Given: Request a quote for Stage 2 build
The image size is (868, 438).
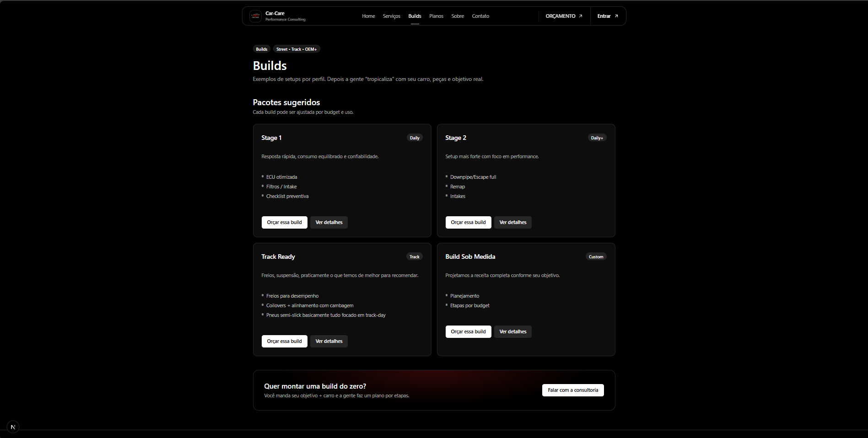Looking at the screenshot, I should click(468, 222).
